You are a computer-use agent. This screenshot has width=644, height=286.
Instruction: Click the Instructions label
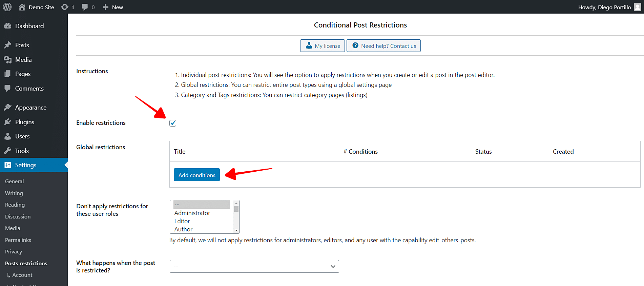coord(92,71)
